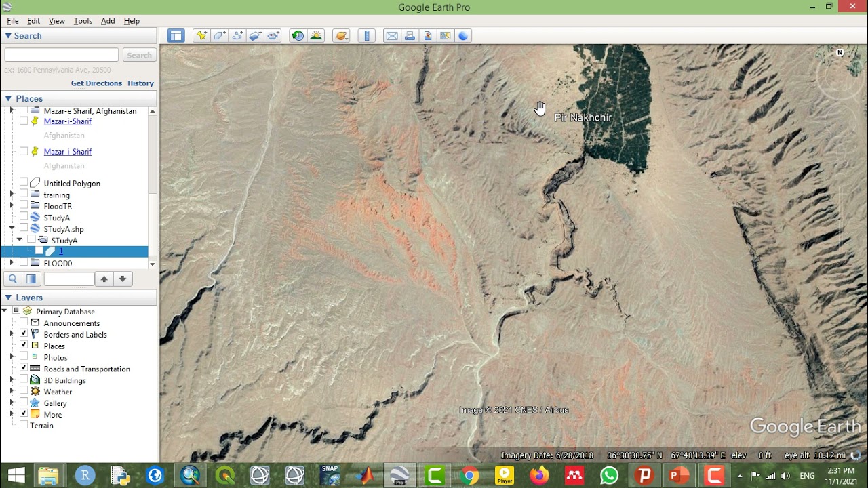Show historical imagery with clock icon

298,36
